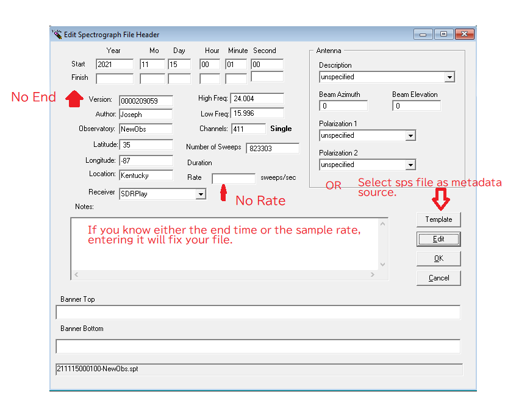Click the Start Day field
519x420 pixels.
point(179,64)
